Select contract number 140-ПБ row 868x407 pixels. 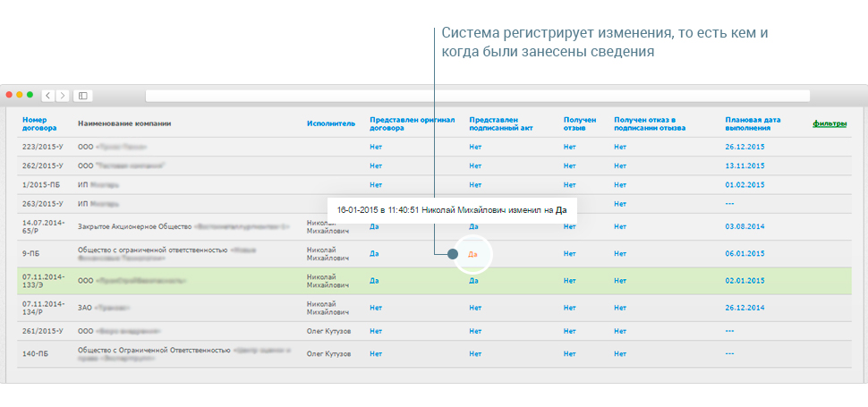37,354
